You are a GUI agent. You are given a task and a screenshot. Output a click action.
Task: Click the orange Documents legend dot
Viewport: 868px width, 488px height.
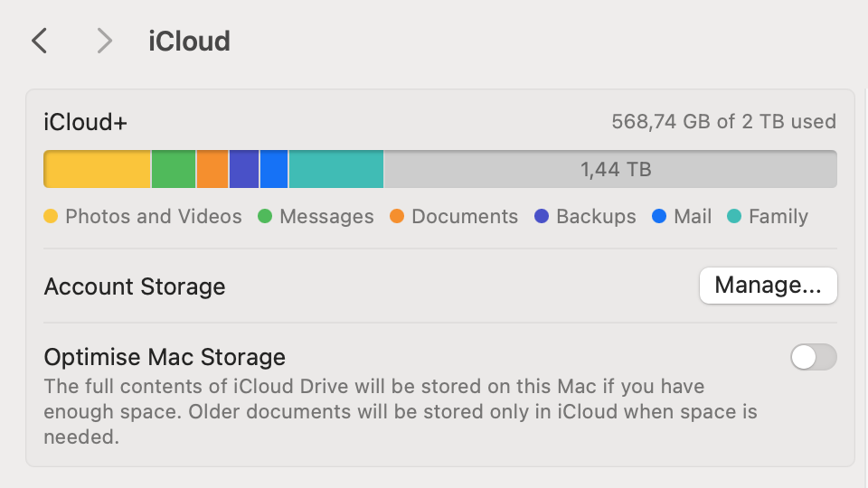[397, 217]
